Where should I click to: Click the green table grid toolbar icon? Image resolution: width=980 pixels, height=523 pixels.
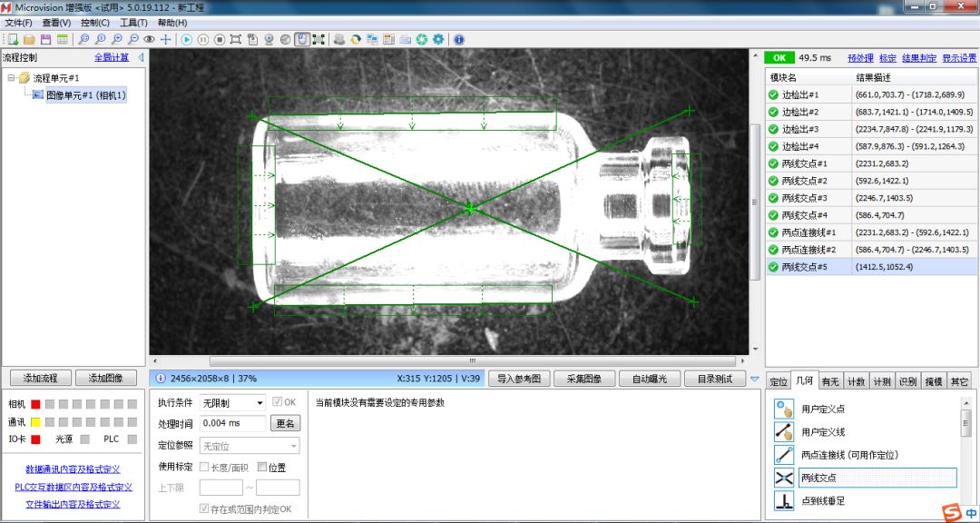tap(62, 39)
